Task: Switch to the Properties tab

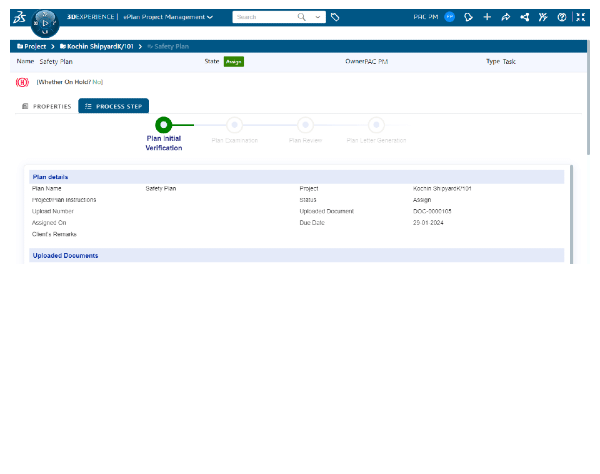Action: click(46, 106)
